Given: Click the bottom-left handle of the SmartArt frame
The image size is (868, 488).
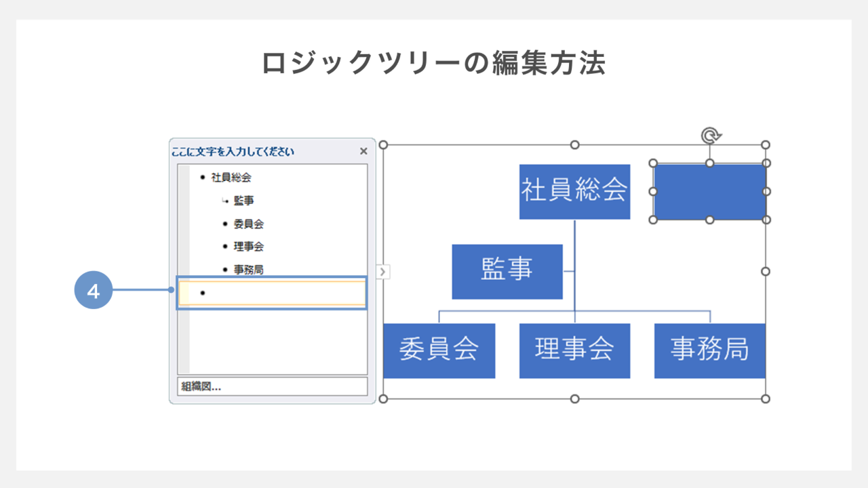Looking at the screenshot, I should pyautogui.click(x=383, y=399).
